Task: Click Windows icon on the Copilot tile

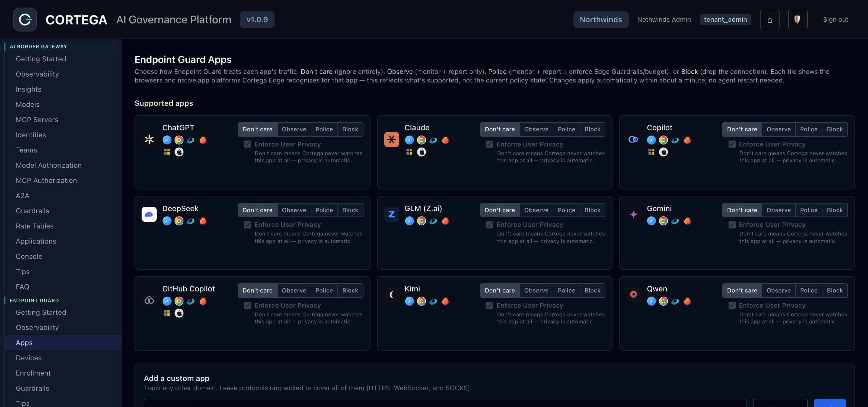Action: tap(651, 152)
